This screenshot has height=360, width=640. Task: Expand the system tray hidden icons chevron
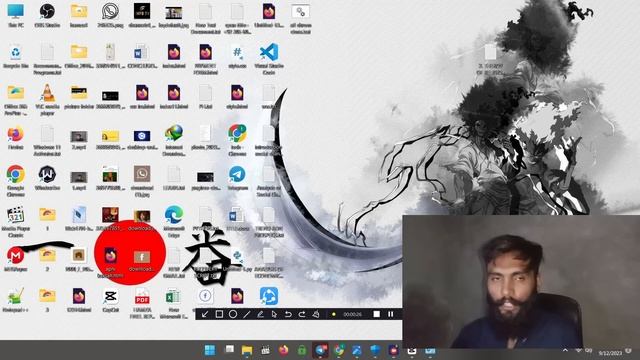pos(565,351)
